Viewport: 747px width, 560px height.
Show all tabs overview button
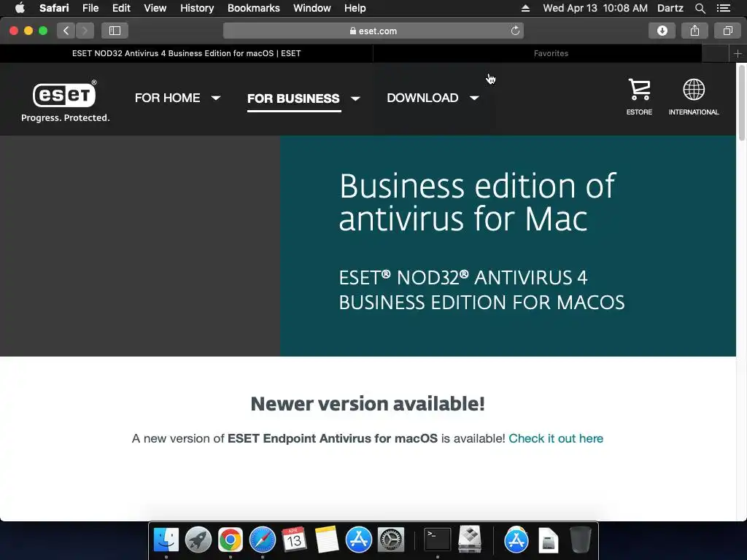click(727, 31)
